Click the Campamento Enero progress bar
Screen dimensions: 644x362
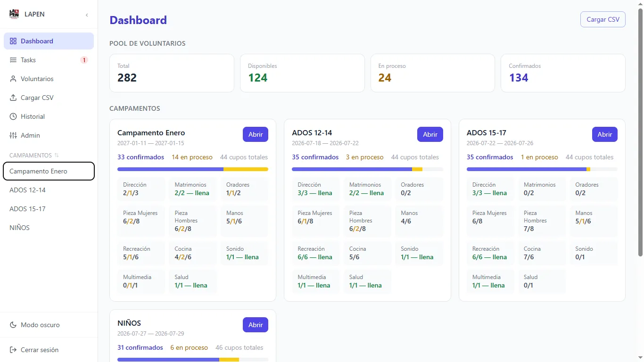point(193,169)
